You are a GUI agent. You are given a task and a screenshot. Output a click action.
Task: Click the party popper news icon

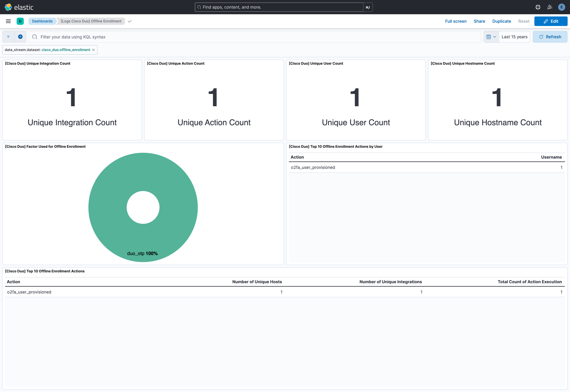[x=550, y=7]
